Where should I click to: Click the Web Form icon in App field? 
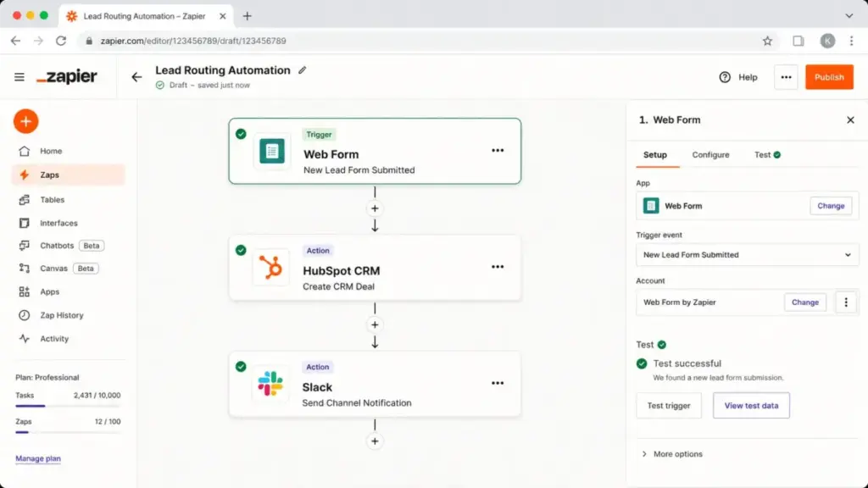point(651,206)
